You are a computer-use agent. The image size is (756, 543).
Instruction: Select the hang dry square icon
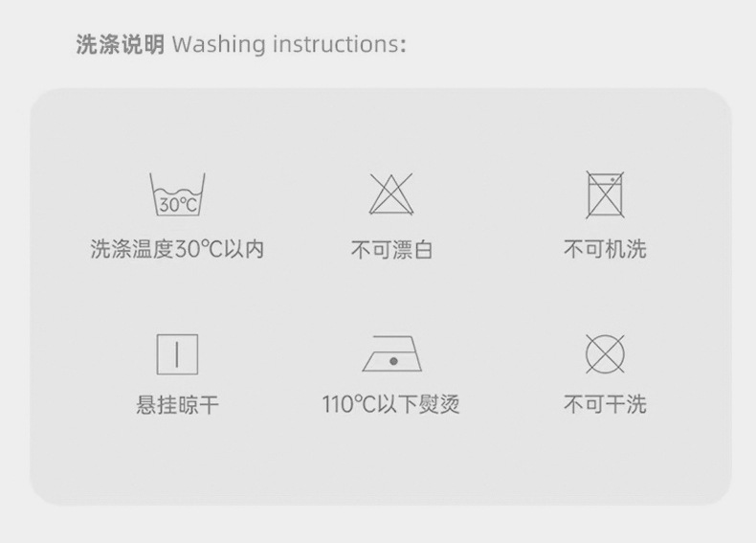(177, 354)
